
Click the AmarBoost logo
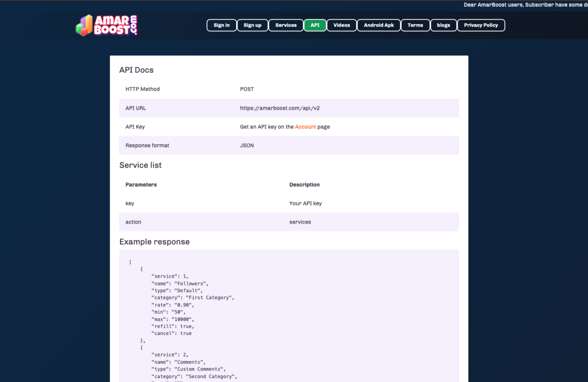tap(107, 25)
